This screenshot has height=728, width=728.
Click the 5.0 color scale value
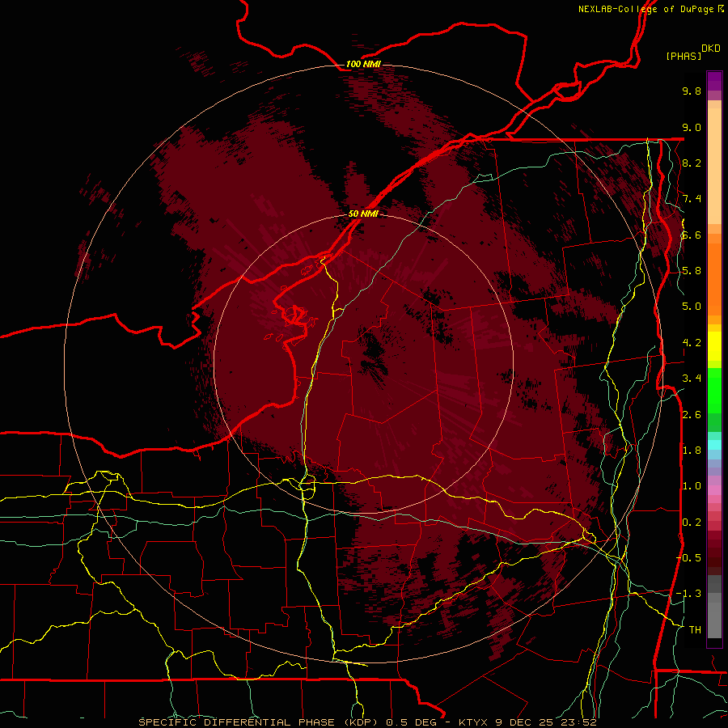coord(692,307)
